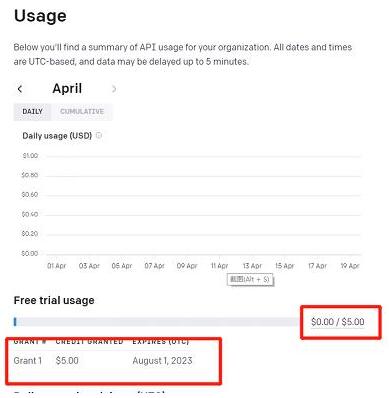This screenshot has height=398, width=389.
Task: Click the Usage page heading
Action: pos(40,16)
